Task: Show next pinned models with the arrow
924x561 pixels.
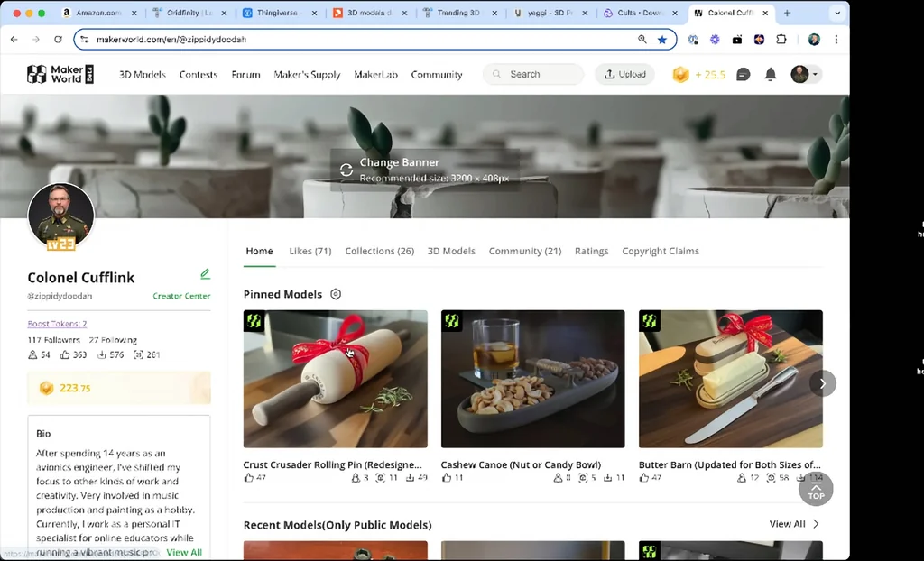Action: [x=823, y=383]
